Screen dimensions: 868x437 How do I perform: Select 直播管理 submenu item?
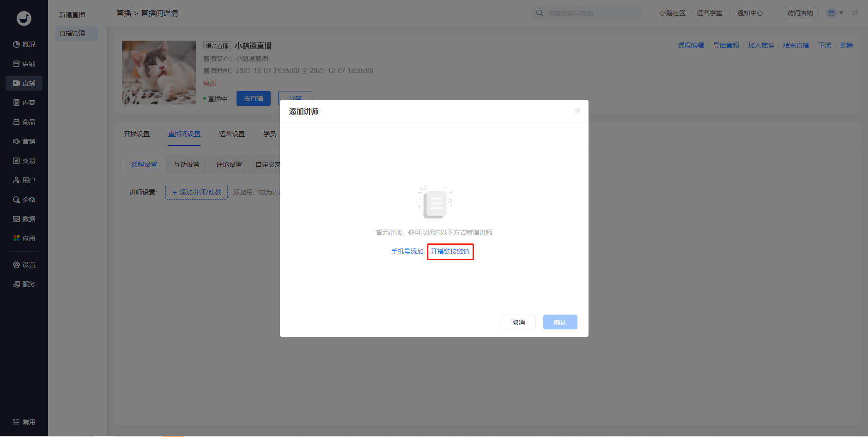77,33
